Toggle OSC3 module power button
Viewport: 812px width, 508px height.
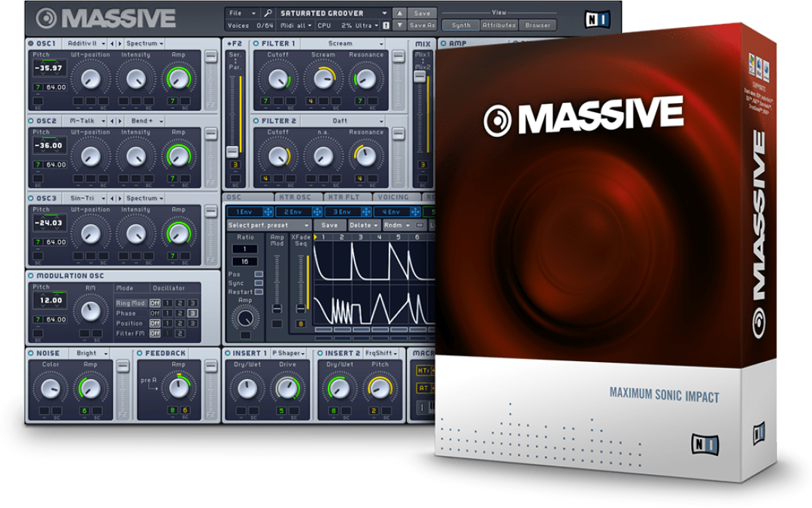click(x=31, y=198)
